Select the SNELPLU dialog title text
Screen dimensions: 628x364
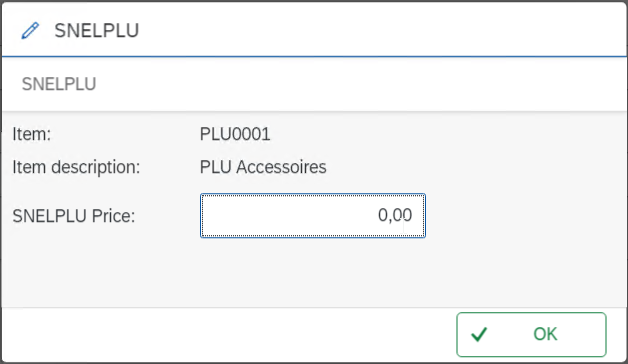(x=97, y=31)
